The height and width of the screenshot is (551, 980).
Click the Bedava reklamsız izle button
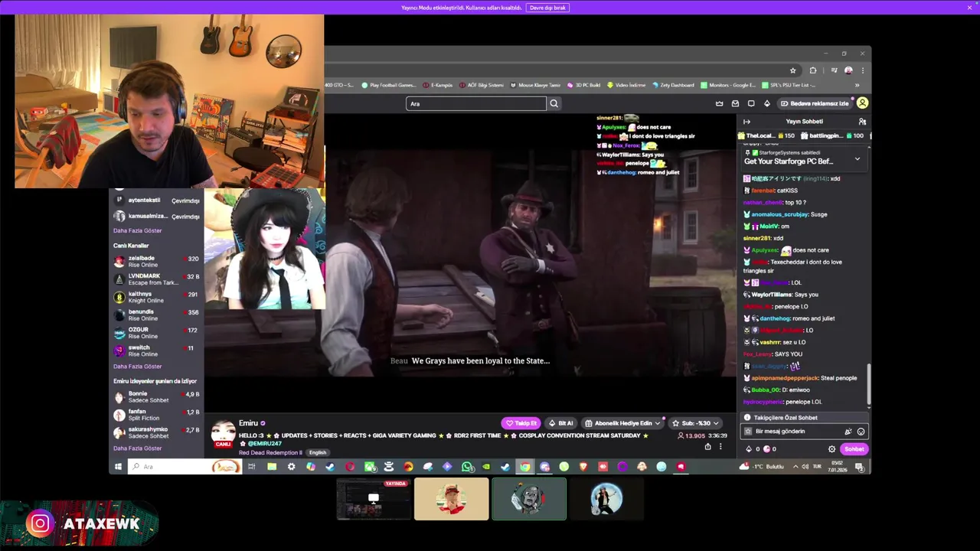coord(815,103)
